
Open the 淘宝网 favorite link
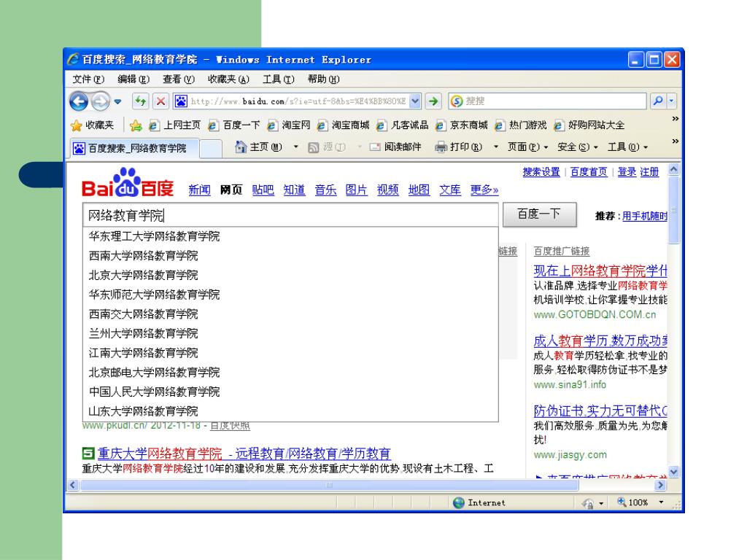click(x=289, y=125)
